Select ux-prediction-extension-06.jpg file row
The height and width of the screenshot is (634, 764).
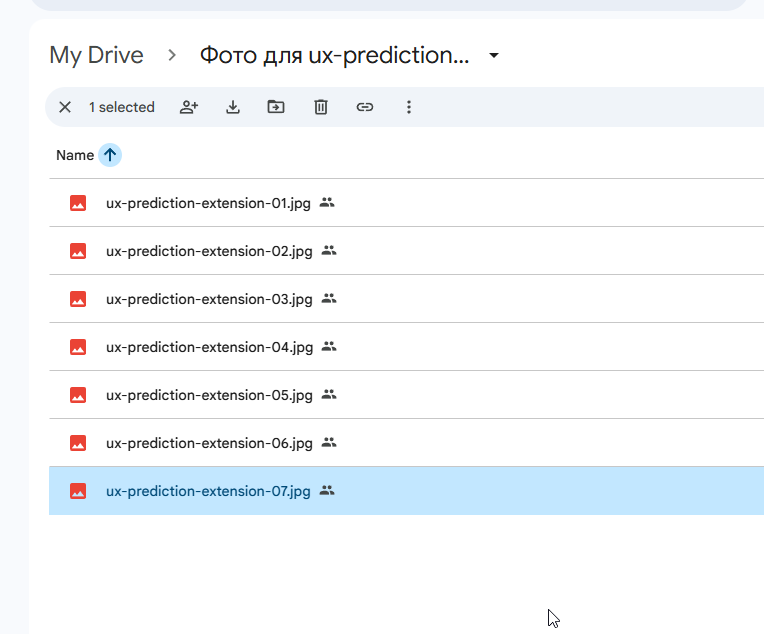click(x=406, y=443)
